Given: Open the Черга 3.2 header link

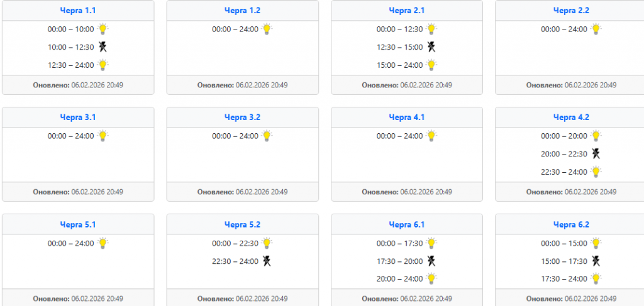Looking at the screenshot, I should 242,117.
